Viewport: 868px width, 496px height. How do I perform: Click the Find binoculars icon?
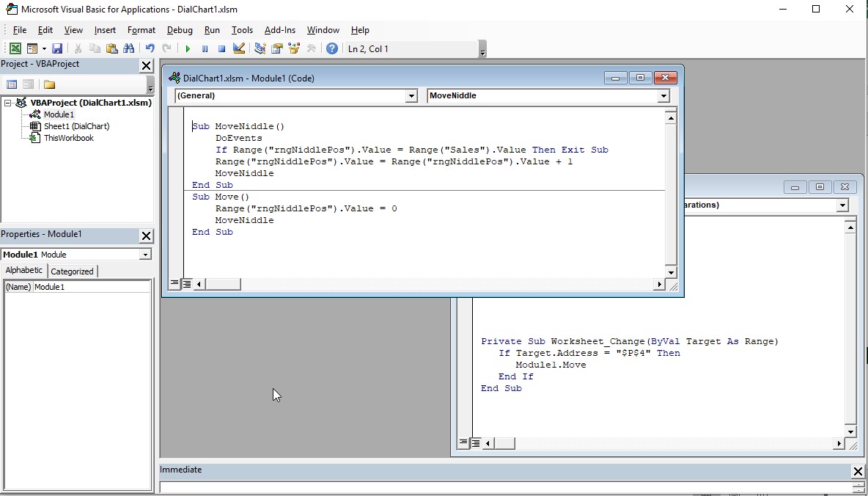tap(129, 48)
